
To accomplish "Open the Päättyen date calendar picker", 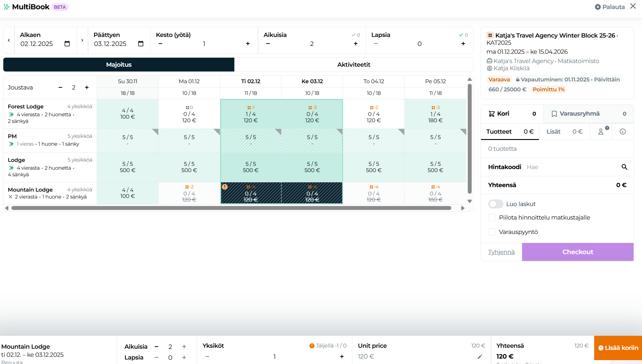I will [141, 44].
